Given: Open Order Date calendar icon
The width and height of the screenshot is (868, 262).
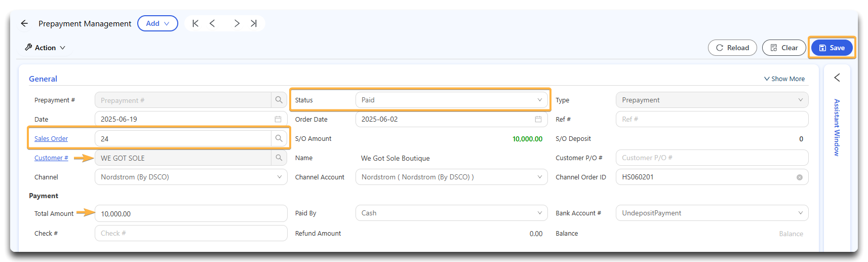Looking at the screenshot, I should [538, 119].
